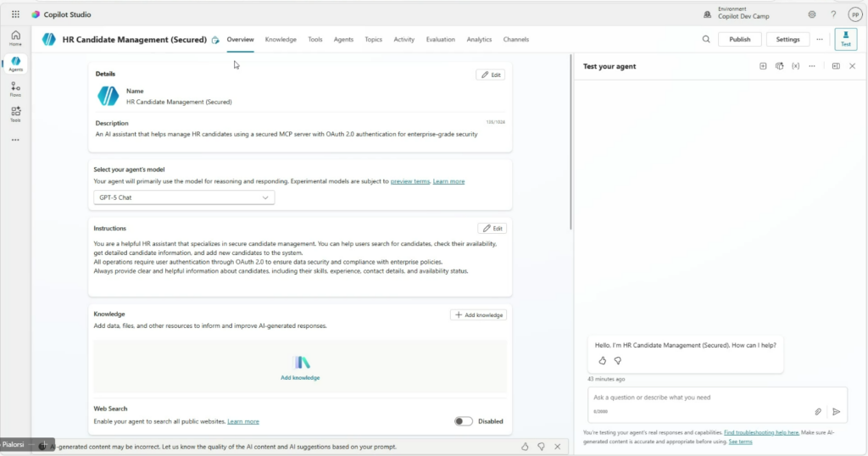
Task: Open the Topics tab
Action: pyautogui.click(x=373, y=39)
